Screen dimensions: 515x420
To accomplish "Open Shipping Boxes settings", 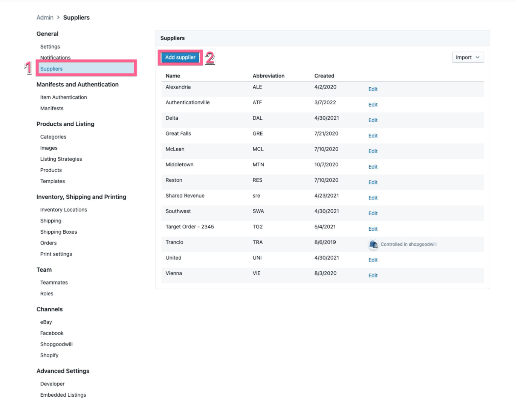I will [x=58, y=232].
